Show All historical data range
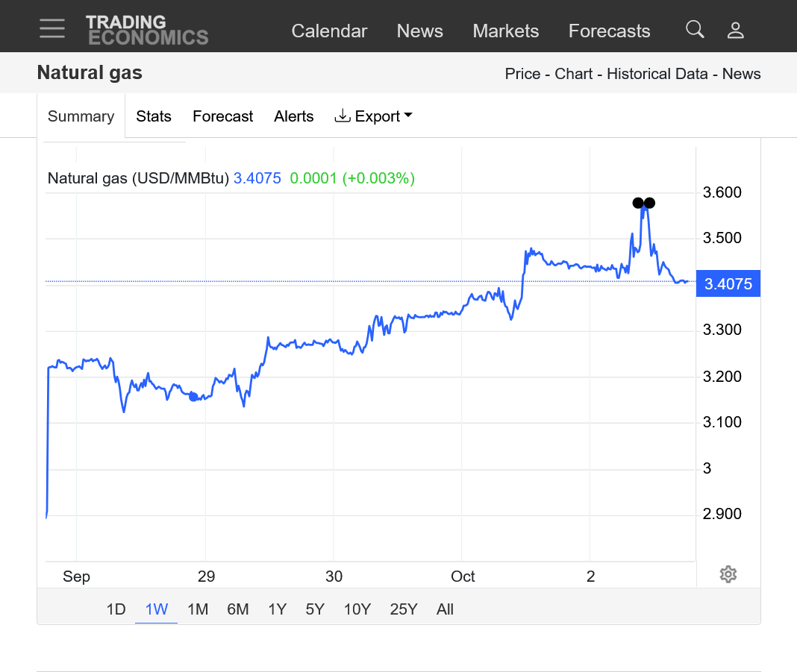797x672 pixels. [x=445, y=609]
